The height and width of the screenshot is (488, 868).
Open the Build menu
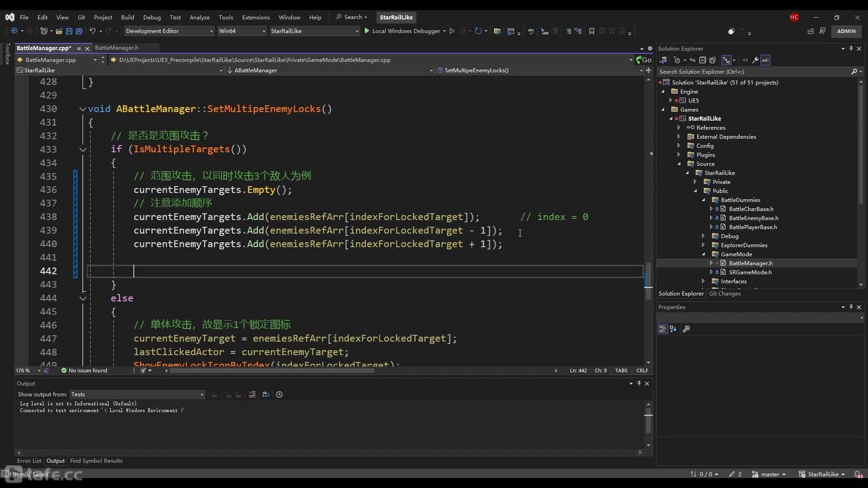pyautogui.click(x=127, y=17)
